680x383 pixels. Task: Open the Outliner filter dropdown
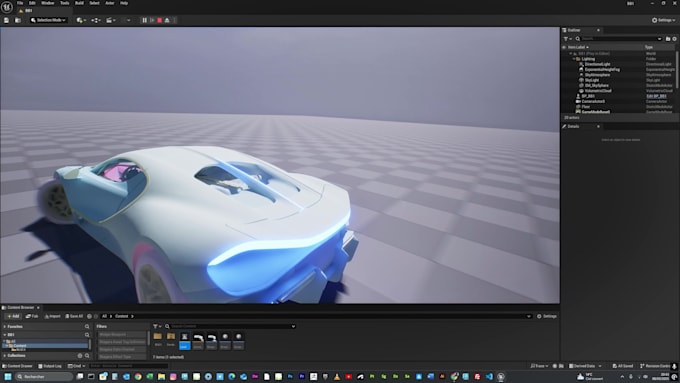pos(568,39)
